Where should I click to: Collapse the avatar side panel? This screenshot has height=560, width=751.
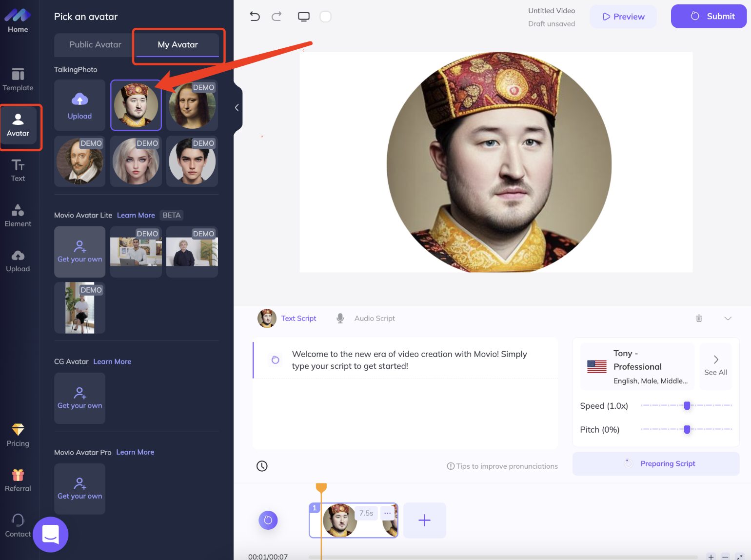coord(237,108)
